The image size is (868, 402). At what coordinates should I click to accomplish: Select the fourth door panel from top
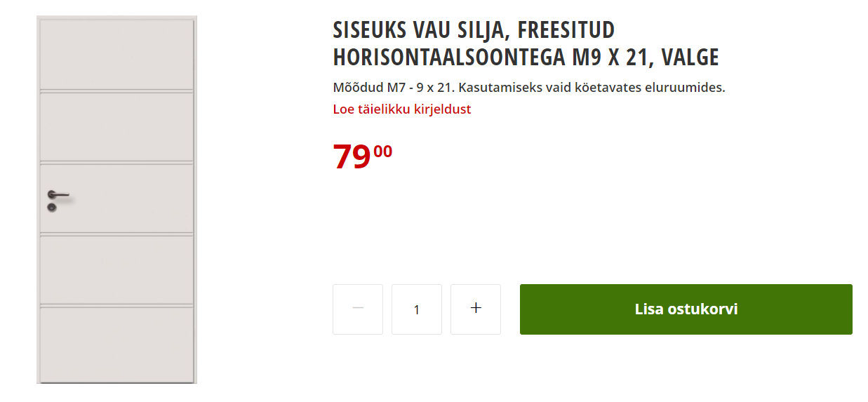click(116, 270)
